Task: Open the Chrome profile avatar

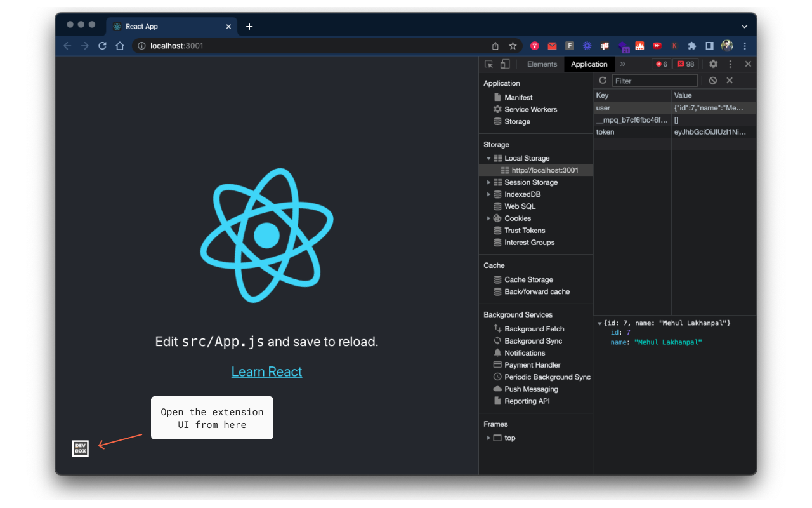Action: coord(727,46)
